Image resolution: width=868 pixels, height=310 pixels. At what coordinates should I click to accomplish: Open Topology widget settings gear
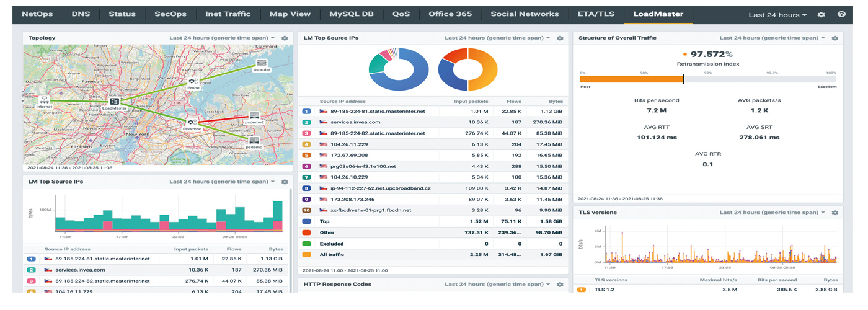[285, 38]
